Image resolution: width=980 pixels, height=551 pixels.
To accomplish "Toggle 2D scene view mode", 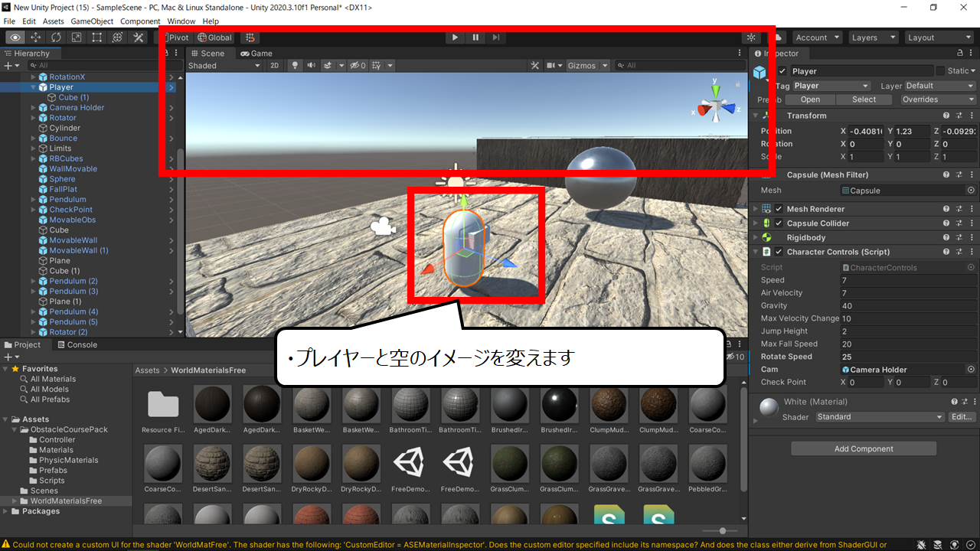I will click(275, 66).
